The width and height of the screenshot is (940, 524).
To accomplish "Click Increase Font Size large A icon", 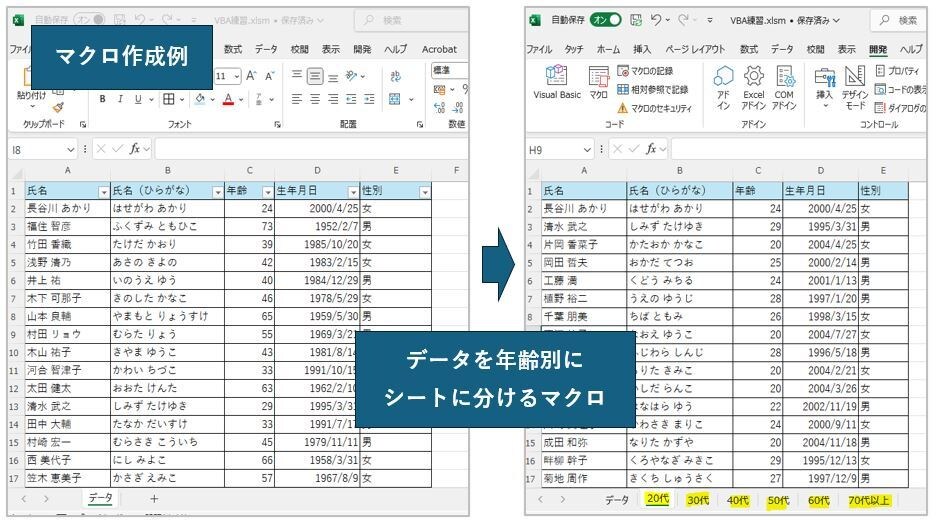I will pos(251,76).
